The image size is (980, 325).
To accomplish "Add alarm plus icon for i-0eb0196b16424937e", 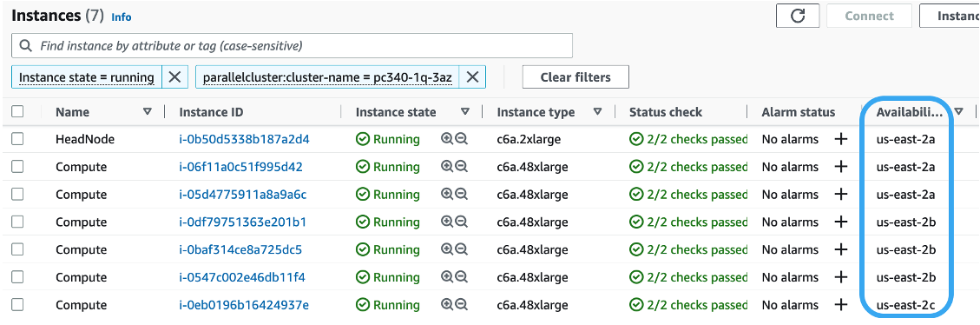I will pos(841,304).
